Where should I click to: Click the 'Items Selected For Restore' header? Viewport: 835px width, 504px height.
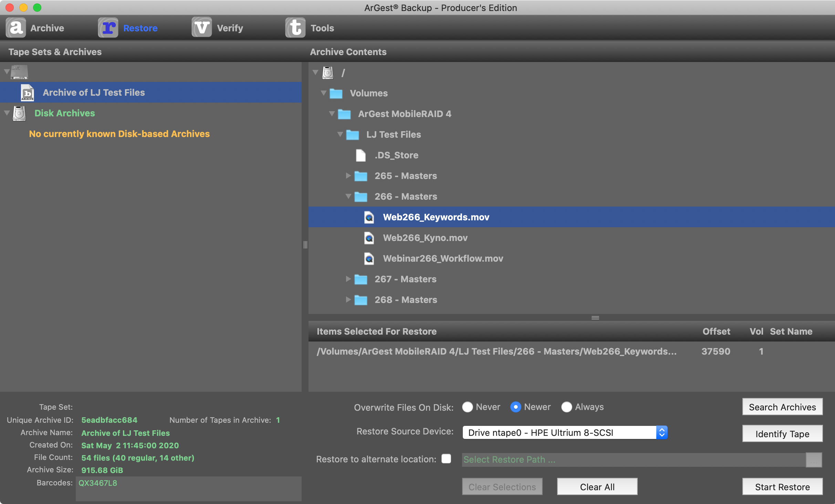376,331
